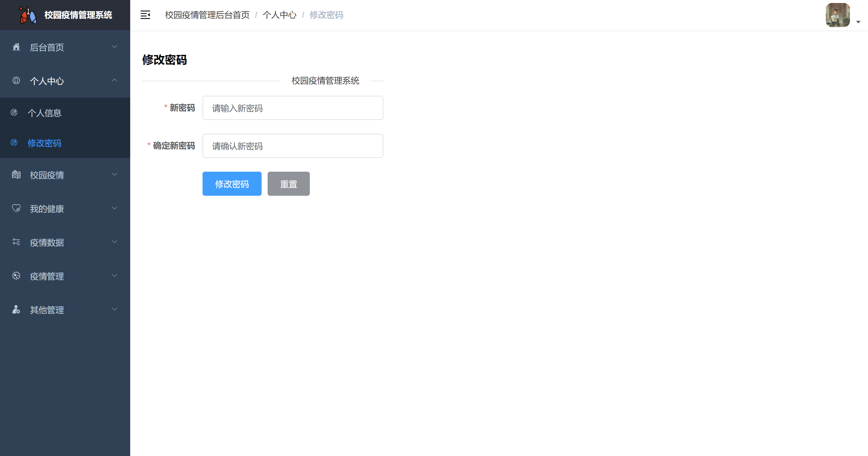The image size is (868, 456).
Task: Toggle the sidebar collapse hamburger icon
Action: 145,15
